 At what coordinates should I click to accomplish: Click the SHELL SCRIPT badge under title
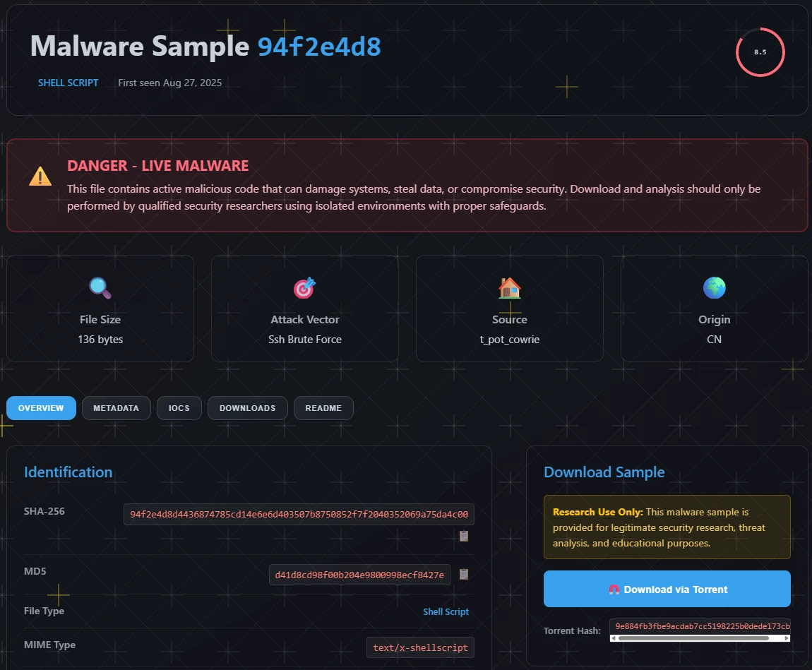[x=68, y=83]
